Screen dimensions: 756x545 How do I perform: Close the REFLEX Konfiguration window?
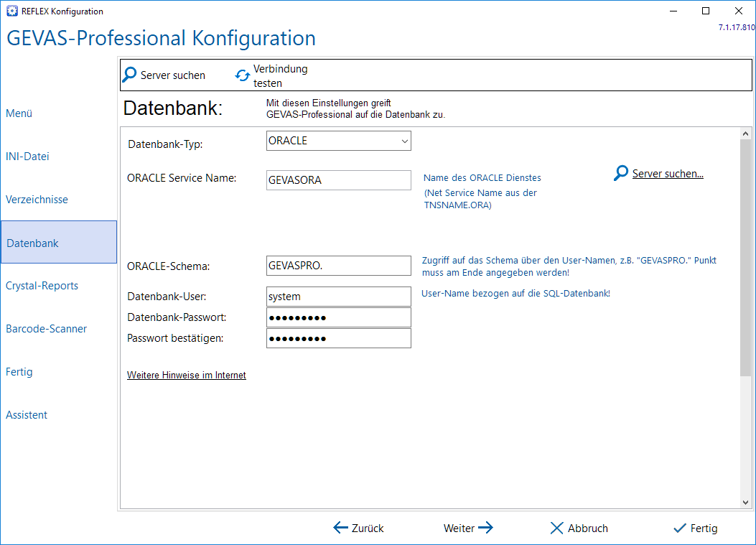(x=739, y=11)
